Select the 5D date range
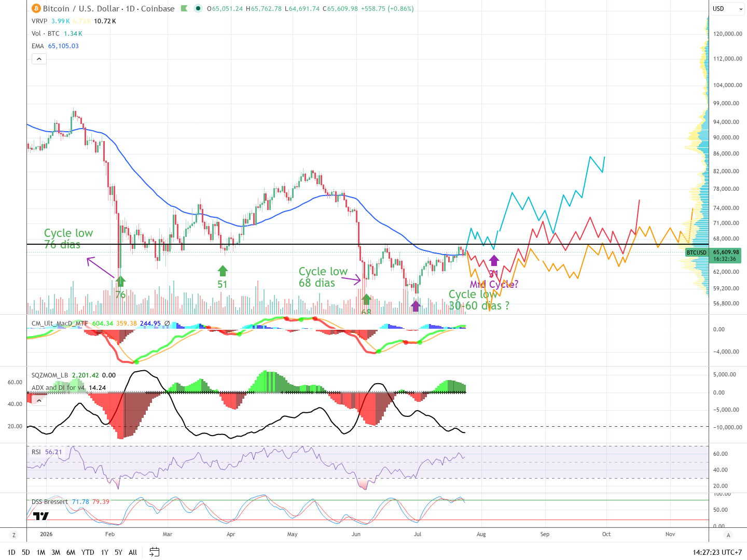 click(26, 552)
